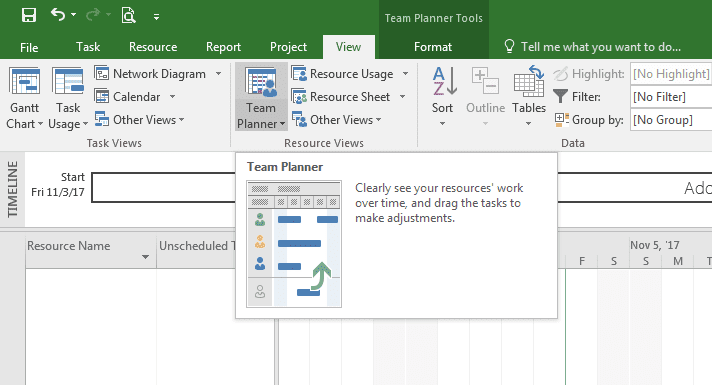
Task: Select the View tab
Action: (x=348, y=47)
